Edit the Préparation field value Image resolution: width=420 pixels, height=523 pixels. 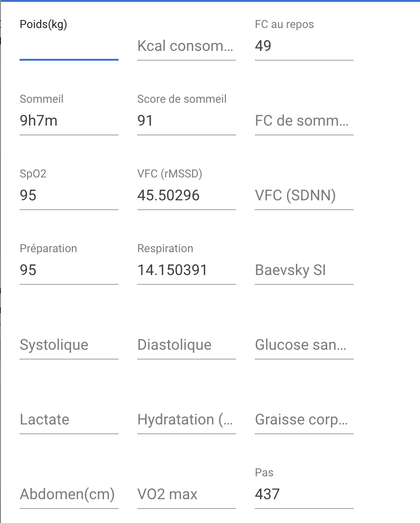(x=69, y=270)
